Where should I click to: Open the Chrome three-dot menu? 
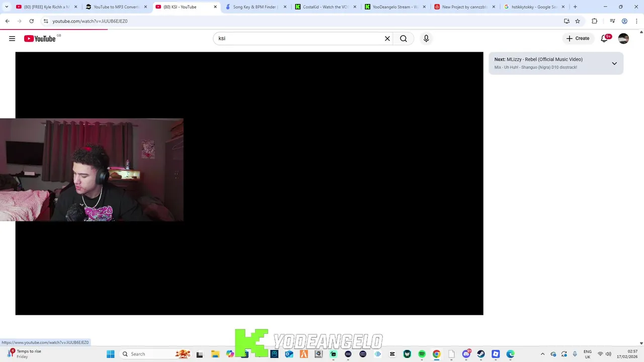(636, 21)
